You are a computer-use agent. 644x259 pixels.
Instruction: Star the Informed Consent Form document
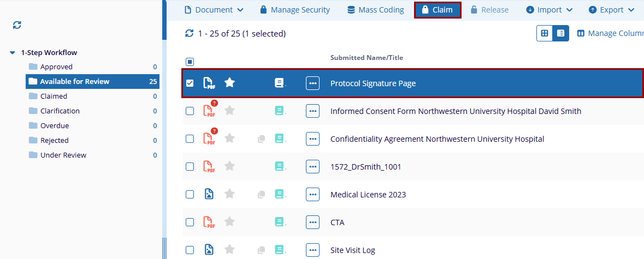click(229, 111)
